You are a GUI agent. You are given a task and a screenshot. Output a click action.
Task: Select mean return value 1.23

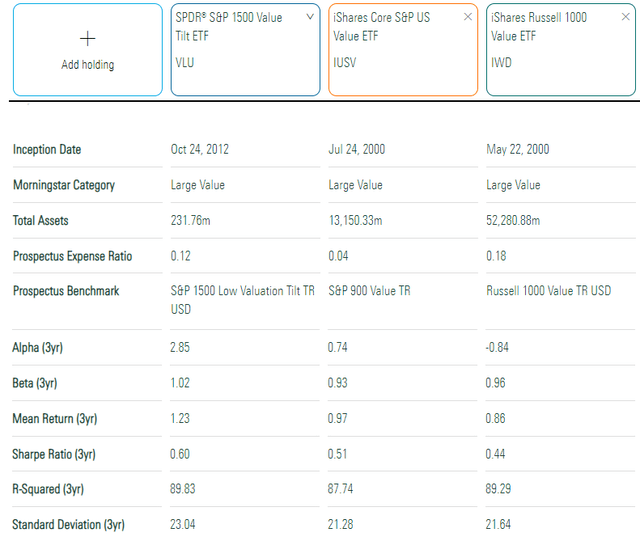coord(180,419)
